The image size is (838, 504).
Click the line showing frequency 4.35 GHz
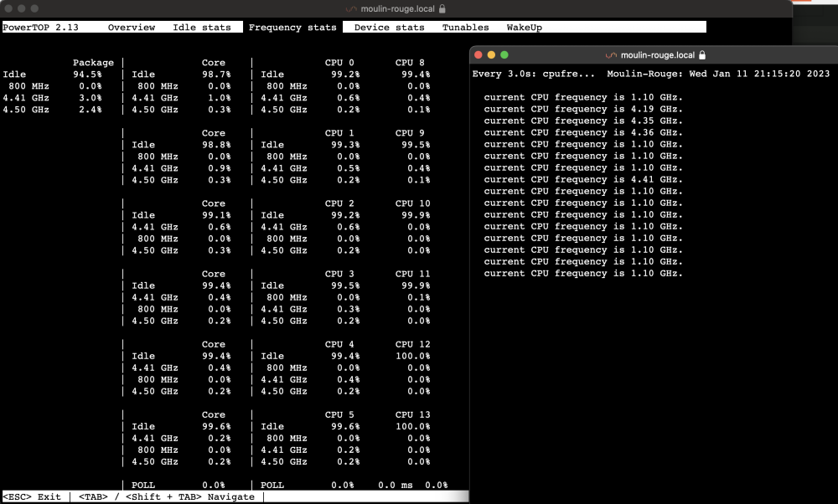tap(583, 121)
